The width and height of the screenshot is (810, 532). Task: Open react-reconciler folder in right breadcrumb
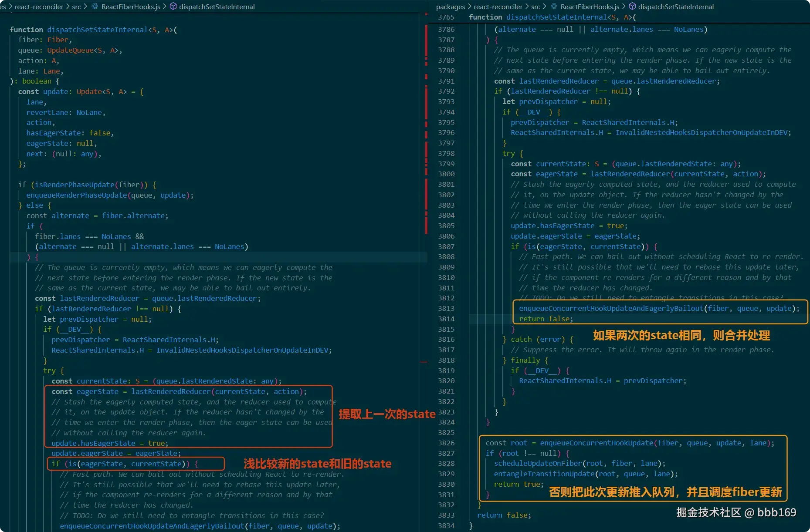498,7
